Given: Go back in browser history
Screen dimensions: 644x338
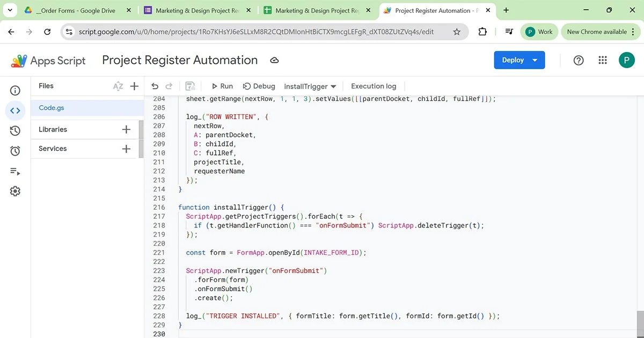Looking at the screenshot, I should coord(11,32).
